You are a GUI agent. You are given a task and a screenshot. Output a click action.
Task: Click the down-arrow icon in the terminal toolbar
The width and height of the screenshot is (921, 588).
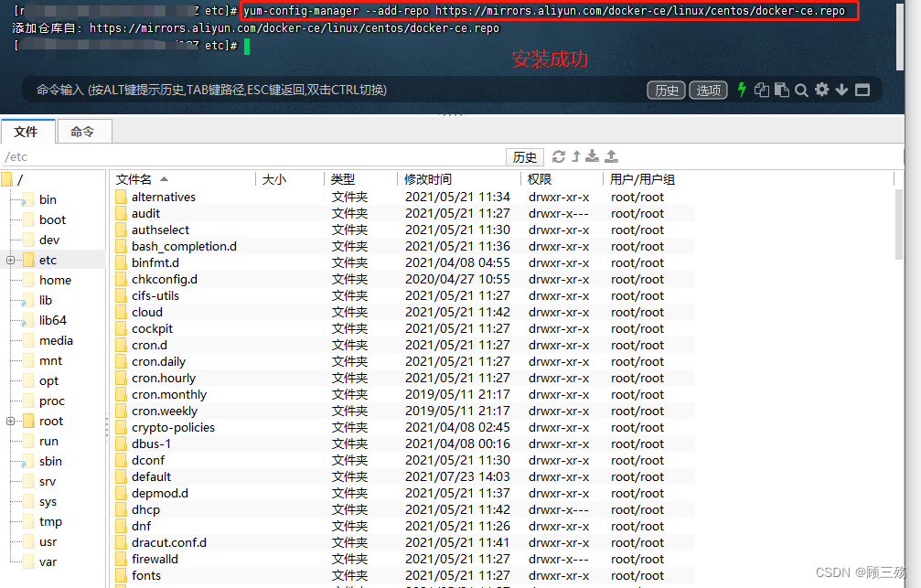coord(841,91)
